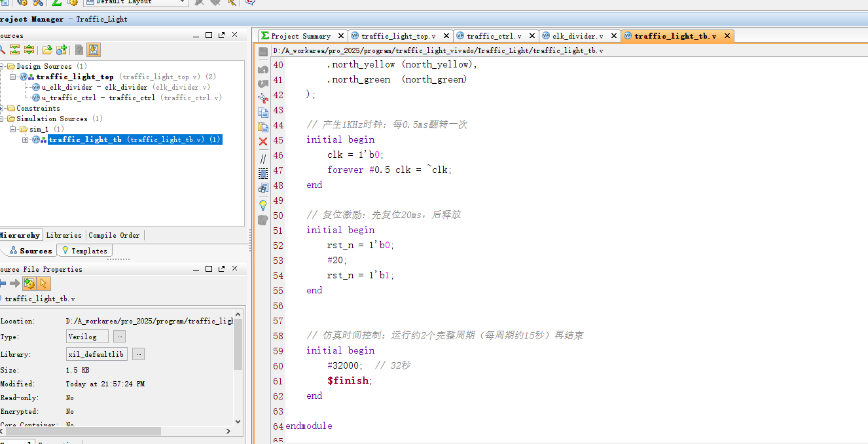The height and width of the screenshot is (444, 868).
Task: Click Toggle Column Selection Mode icon
Action: (263, 174)
